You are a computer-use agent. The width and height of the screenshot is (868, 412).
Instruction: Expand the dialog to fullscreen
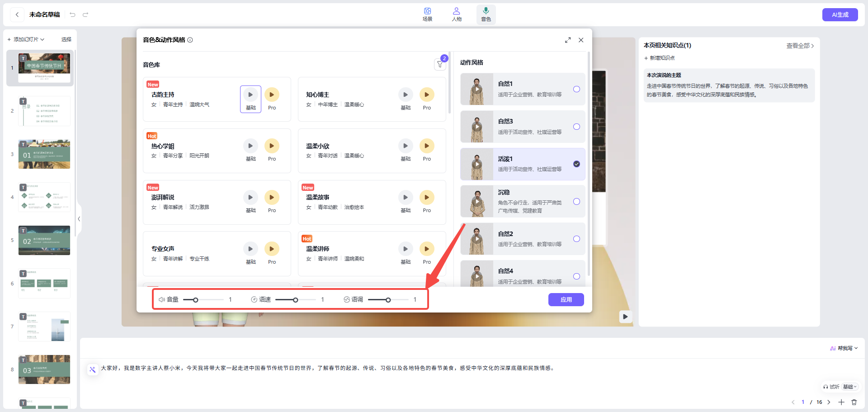pyautogui.click(x=568, y=40)
